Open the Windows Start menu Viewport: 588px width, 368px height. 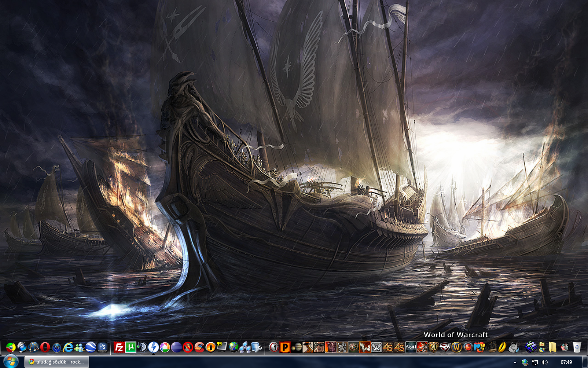pyautogui.click(x=11, y=362)
